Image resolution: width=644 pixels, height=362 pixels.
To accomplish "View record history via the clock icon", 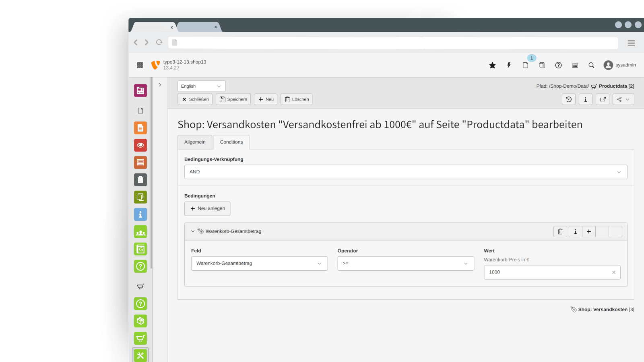I will point(568,99).
